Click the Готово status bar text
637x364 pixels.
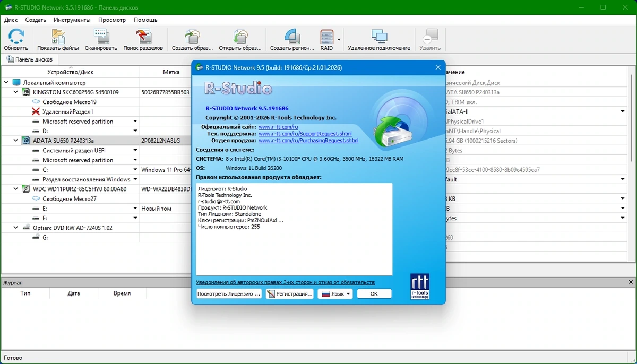[x=13, y=358]
